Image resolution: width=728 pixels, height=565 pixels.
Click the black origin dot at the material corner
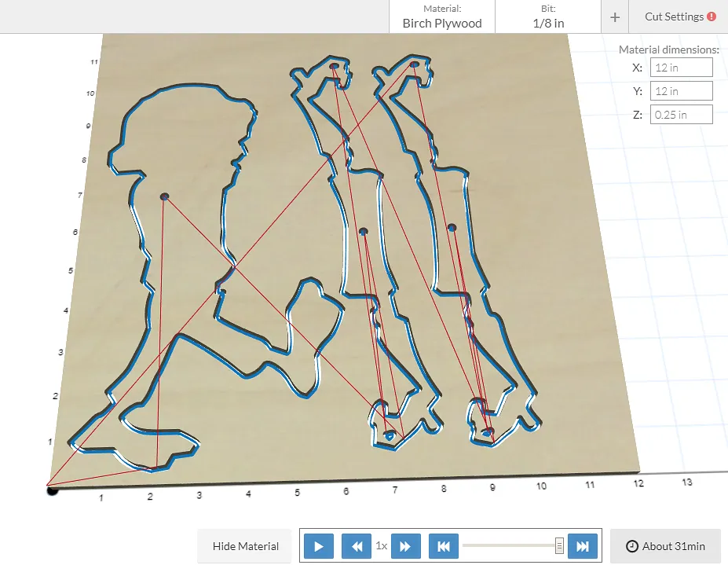point(52,491)
